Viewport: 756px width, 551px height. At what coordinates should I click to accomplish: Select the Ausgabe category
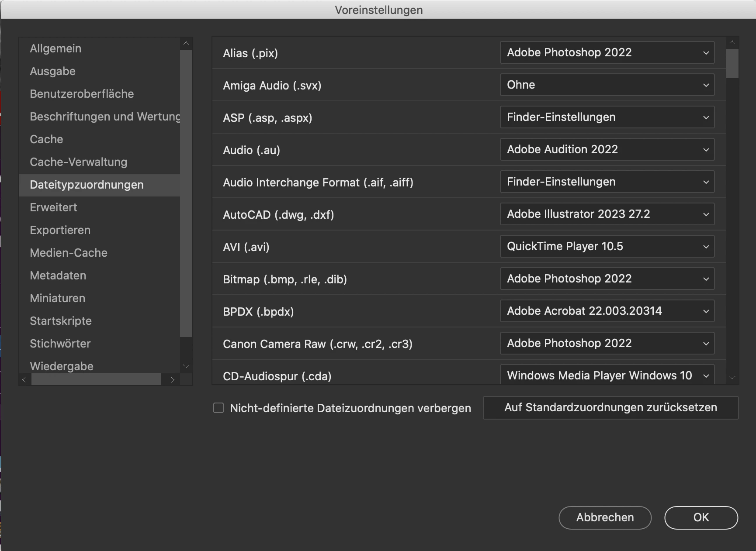(x=100, y=71)
